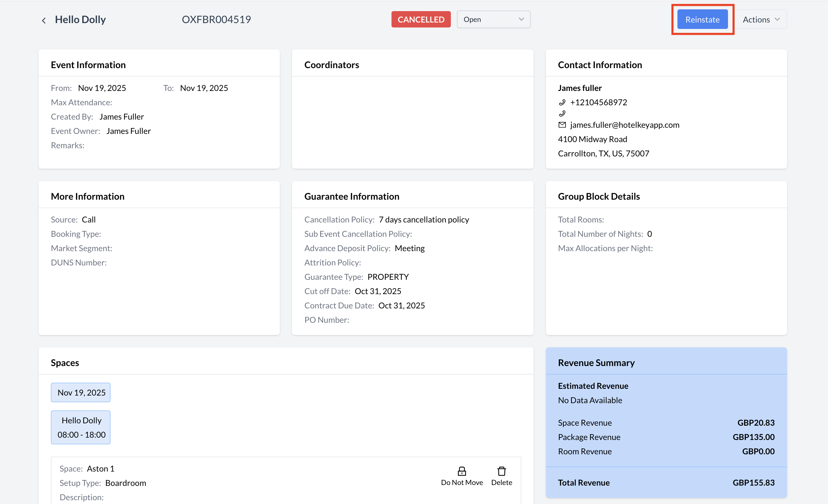Click the chevron in the Open status selector
The height and width of the screenshot is (504, 828).
coord(521,20)
